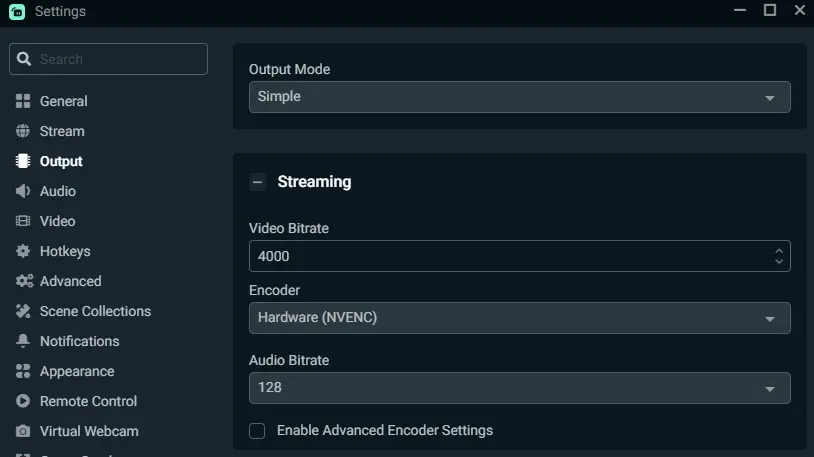This screenshot has height=457, width=814.
Task: Close the Settings window
Action: (x=800, y=10)
